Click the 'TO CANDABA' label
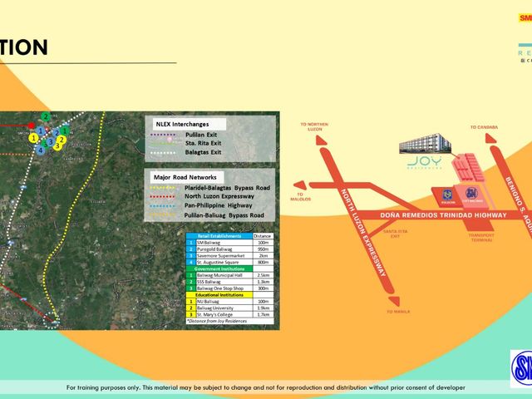 click(484, 127)
